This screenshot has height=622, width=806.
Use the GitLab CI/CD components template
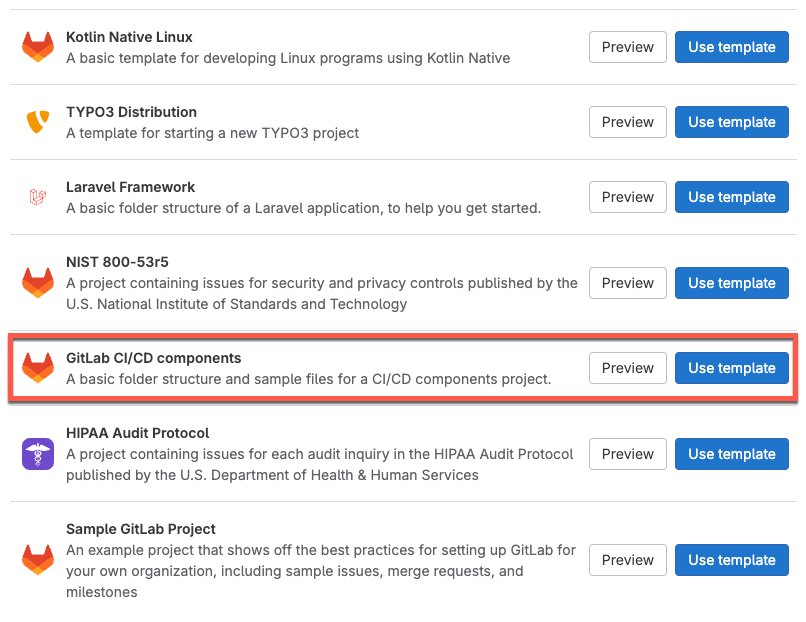[731, 368]
